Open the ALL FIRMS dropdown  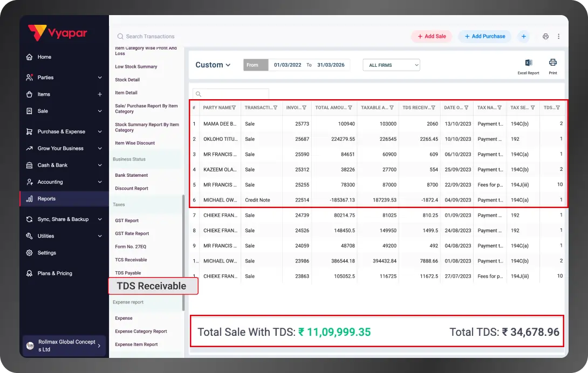(x=391, y=65)
